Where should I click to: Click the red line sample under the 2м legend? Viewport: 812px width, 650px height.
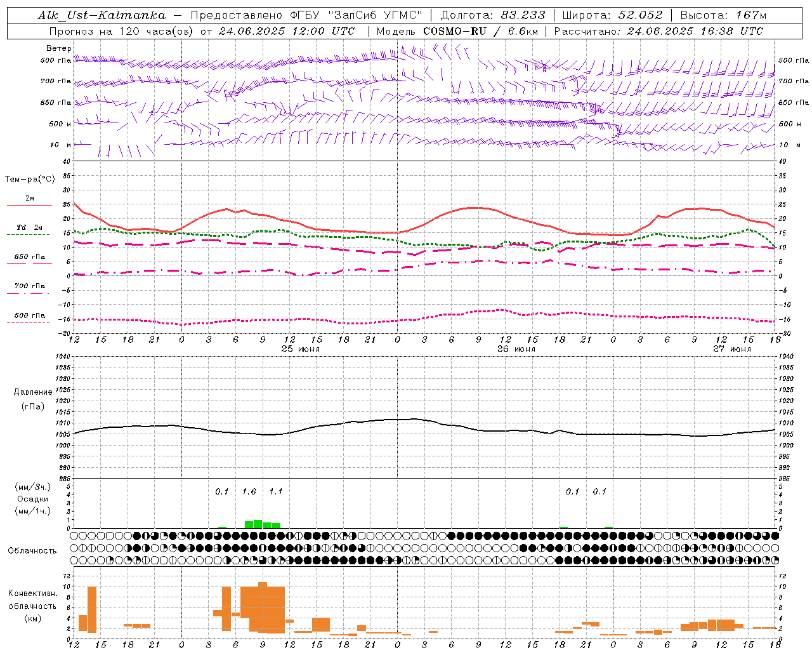coord(29,206)
